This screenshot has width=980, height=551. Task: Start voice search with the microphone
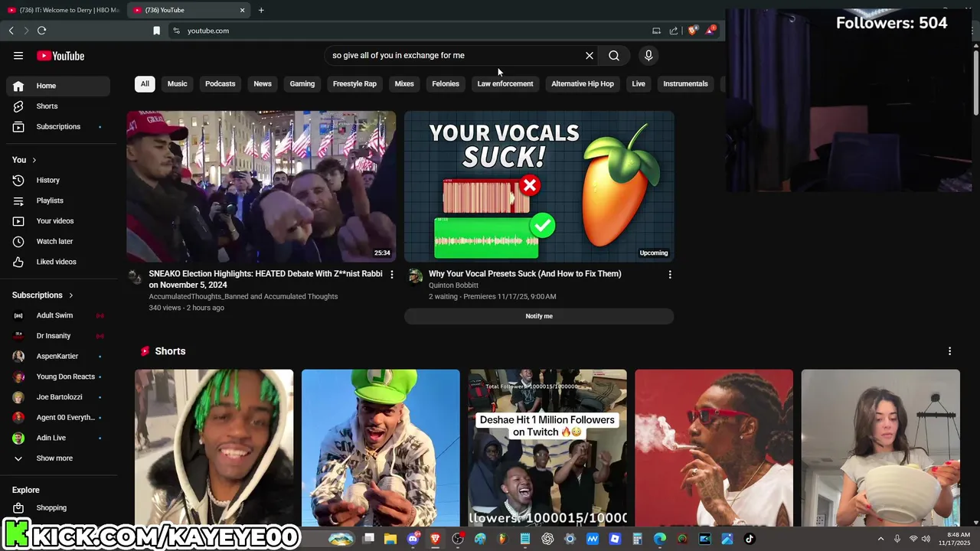pos(648,56)
